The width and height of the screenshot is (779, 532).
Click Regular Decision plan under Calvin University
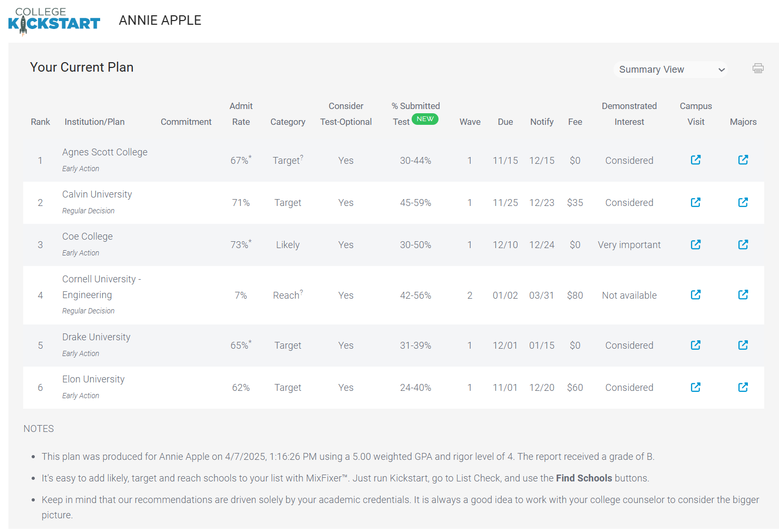[88, 211]
